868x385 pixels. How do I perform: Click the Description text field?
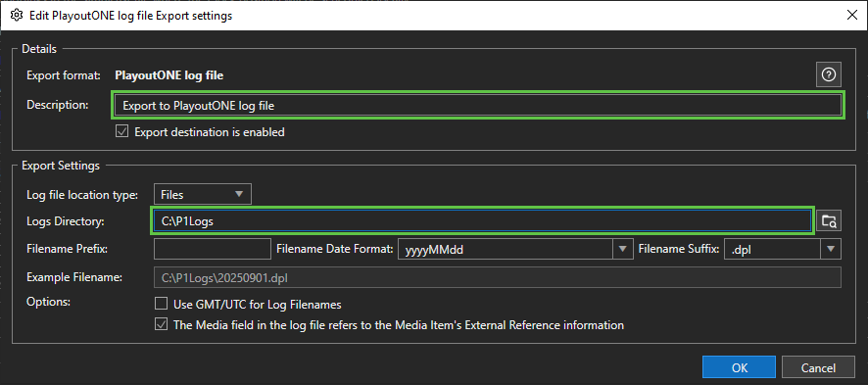478,105
